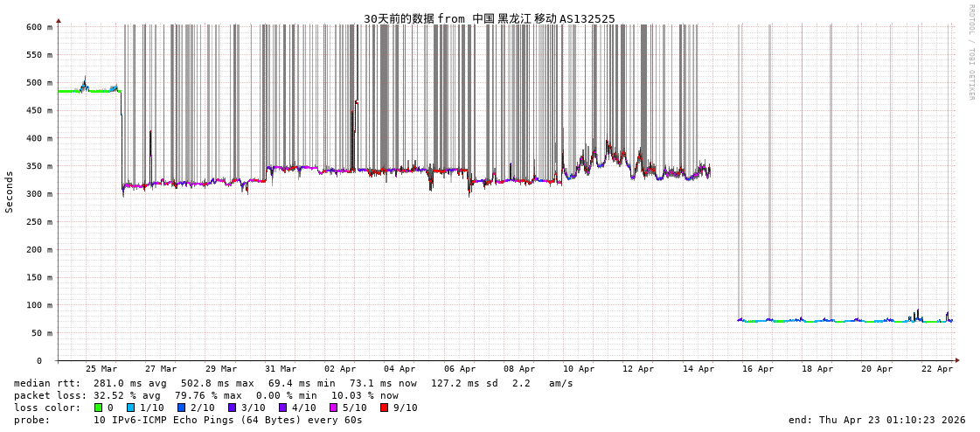Select the 25 Mar date label
The image size is (980, 432).
click(x=101, y=369)
